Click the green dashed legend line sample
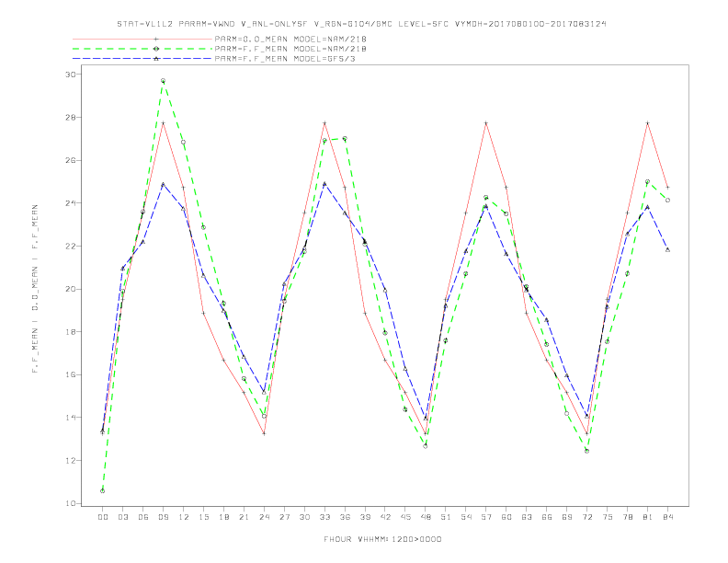Viewport: 728px width, 563px height. tap(142, 49)
